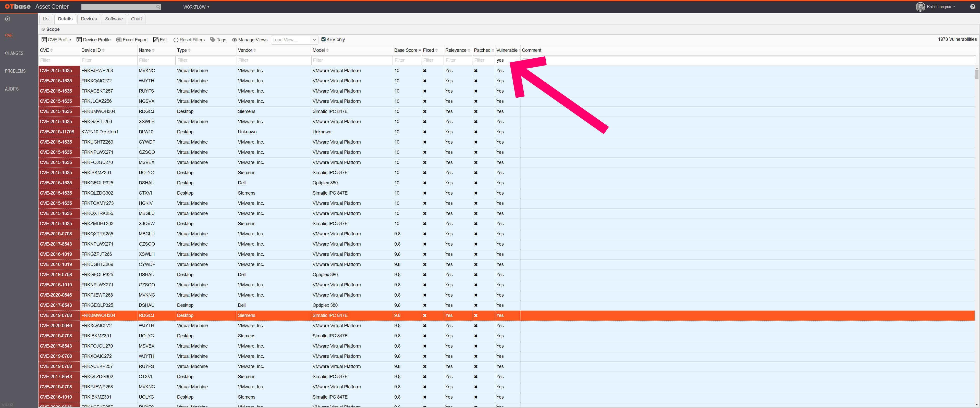
Task: Select CHANGES in the left sidebar
Action: coord(14,54)
